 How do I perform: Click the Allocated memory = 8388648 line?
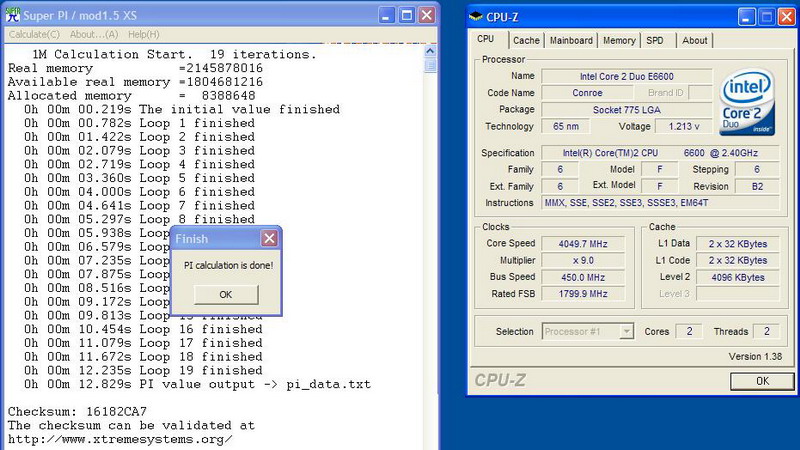[x=131, y=95]
